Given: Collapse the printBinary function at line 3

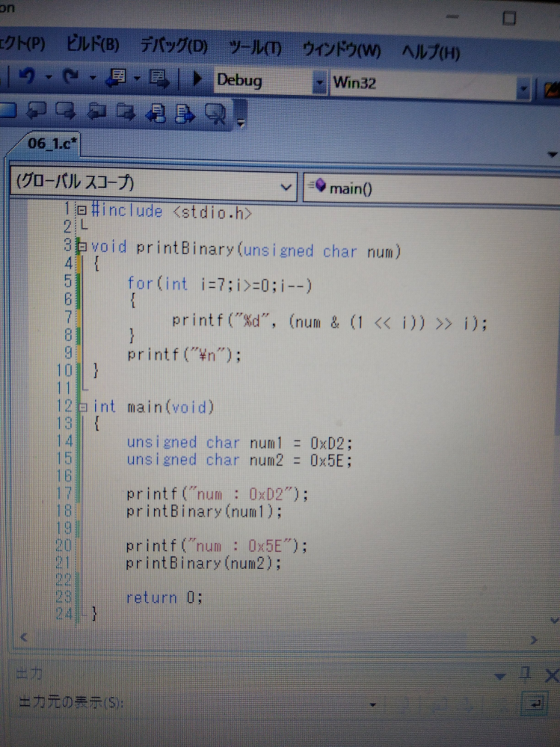Looking at the screenshot, I should click(x=82, y=247).
